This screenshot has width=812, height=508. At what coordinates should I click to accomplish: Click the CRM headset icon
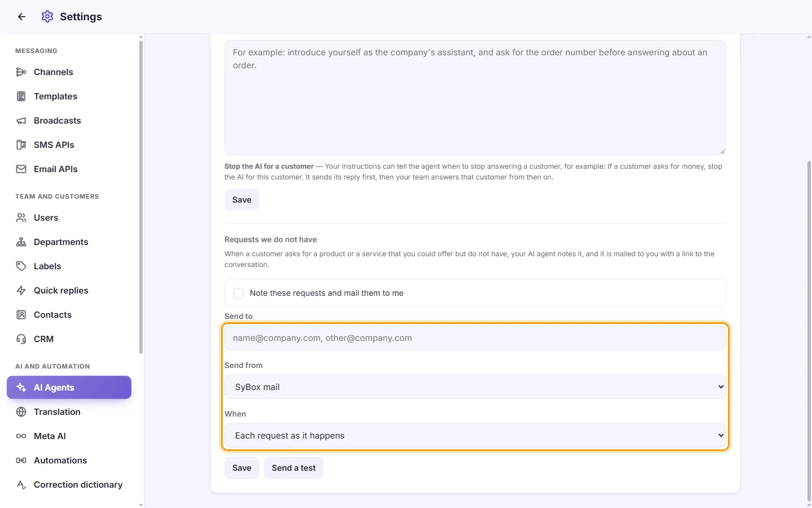[21, 339]
